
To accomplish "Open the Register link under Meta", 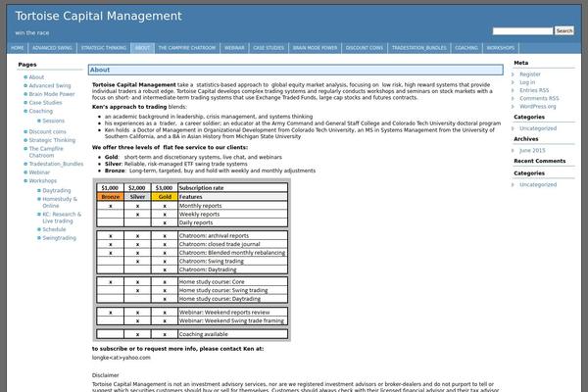I will click(x=530, y=74).
